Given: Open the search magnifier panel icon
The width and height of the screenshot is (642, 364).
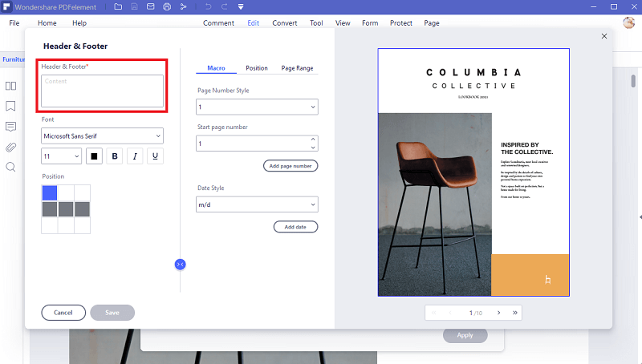Looking at the screenshot, I should coord(10,167).
